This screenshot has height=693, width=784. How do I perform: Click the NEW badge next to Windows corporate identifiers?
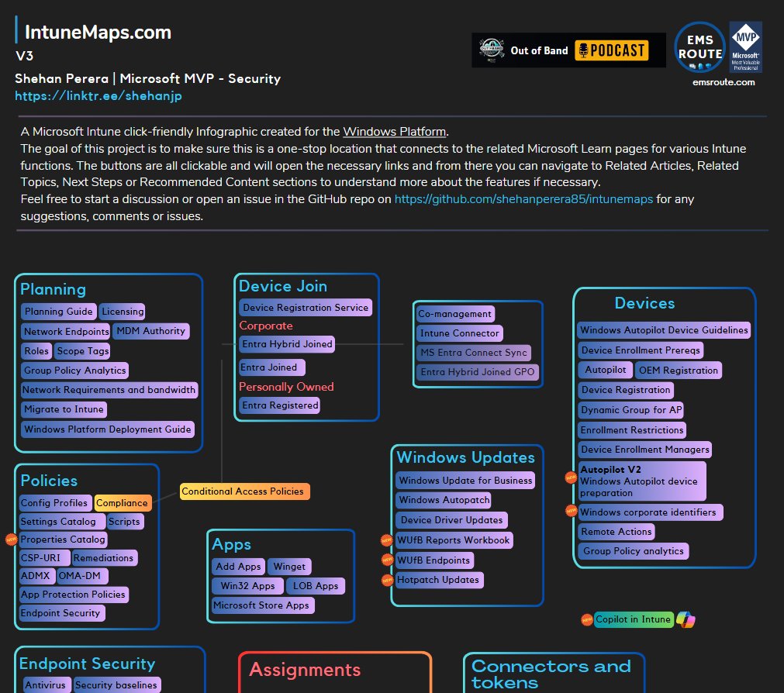(x=572, y=512)
